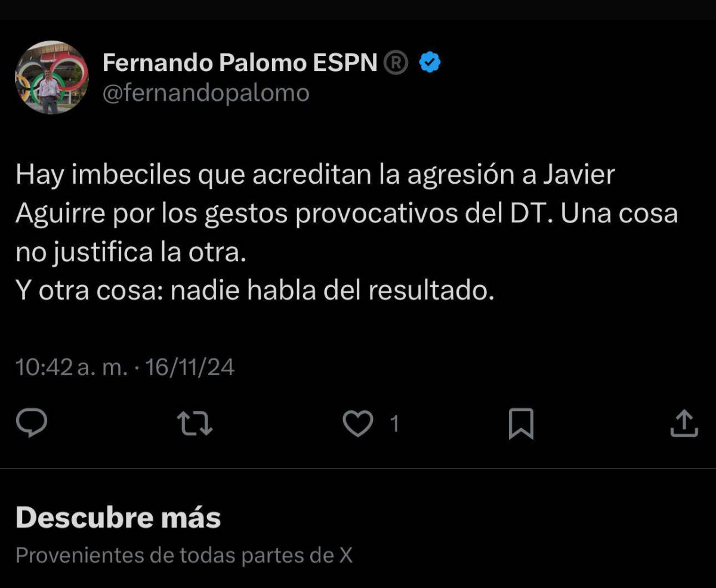Click the blue verified badge

pos(430,63)
